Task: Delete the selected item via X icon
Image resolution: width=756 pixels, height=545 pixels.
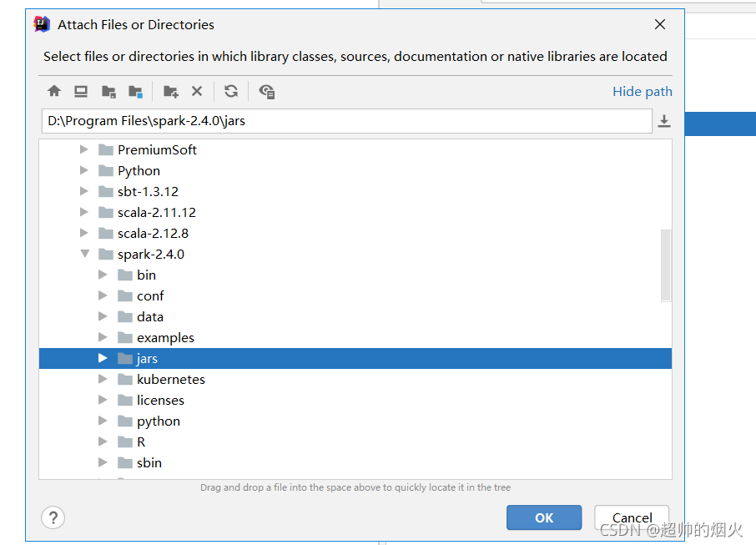Action: click(197, 91)
